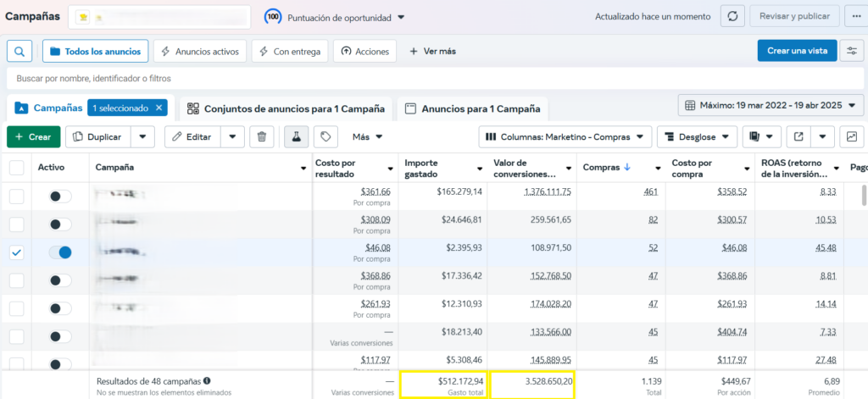Click the $404,74 cost per purchase value
The image size is (868, 399).
point(733,331)
